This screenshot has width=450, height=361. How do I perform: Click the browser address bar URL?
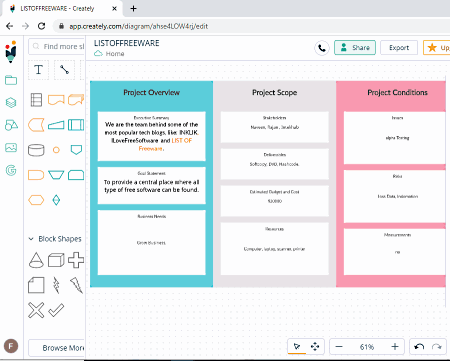tap(139, 26)
